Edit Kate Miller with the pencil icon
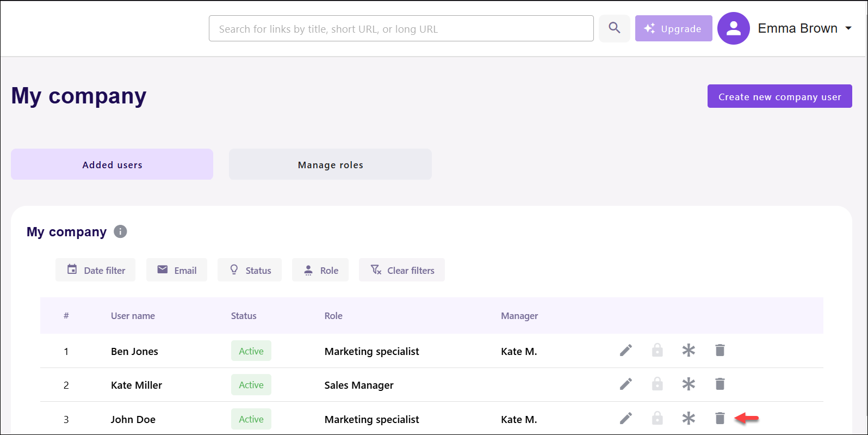This screenshot has width=868, height=435. pos(626,384)
